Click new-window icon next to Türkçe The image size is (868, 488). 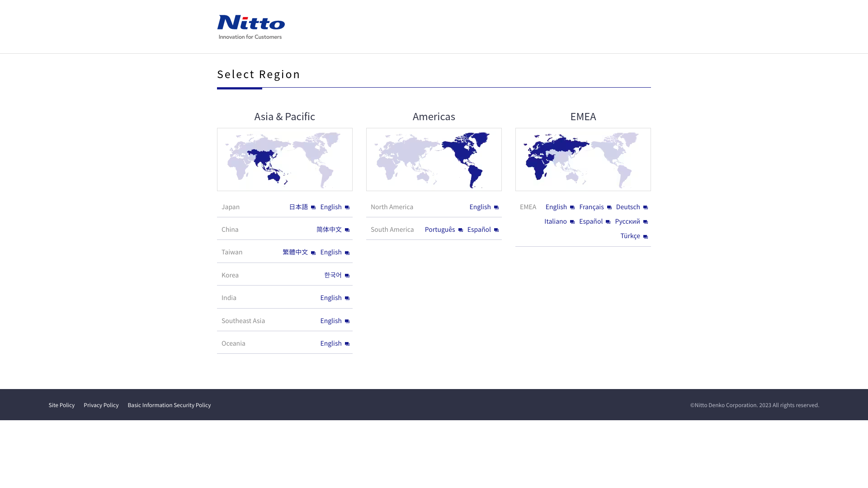pos(646,236)
